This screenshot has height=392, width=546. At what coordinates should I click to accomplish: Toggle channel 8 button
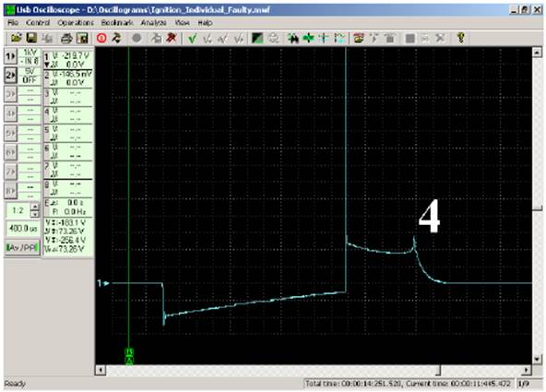tap(10, 190)
